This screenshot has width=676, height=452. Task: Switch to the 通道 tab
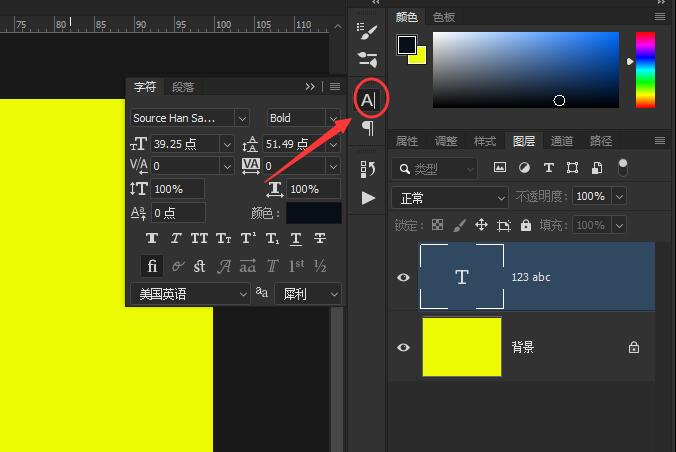tap(562, 141)
